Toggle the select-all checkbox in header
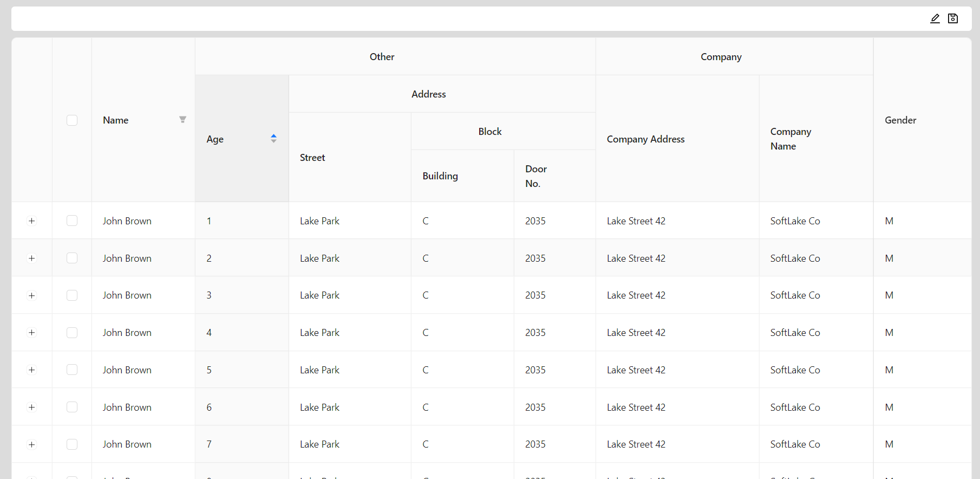Image resolution: width=980 pixels, height=479 pixels. [x=72, y=120]
